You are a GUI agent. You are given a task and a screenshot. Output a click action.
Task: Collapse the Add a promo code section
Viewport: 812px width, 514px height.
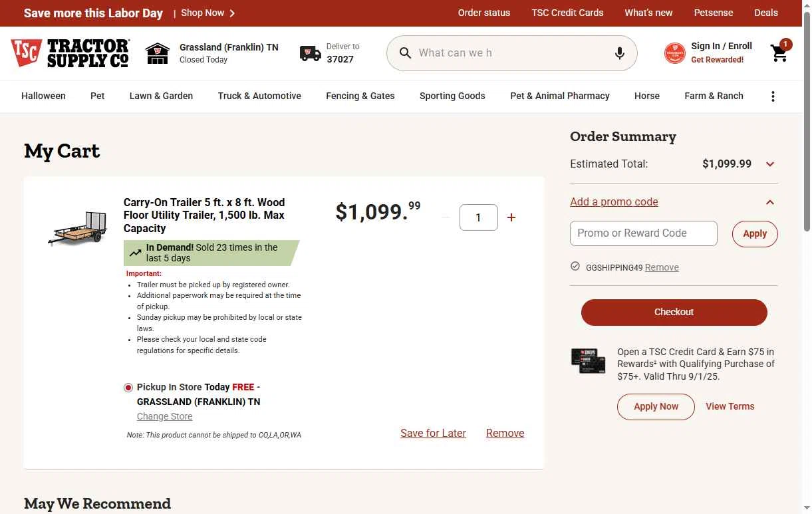tap(770, 202)
